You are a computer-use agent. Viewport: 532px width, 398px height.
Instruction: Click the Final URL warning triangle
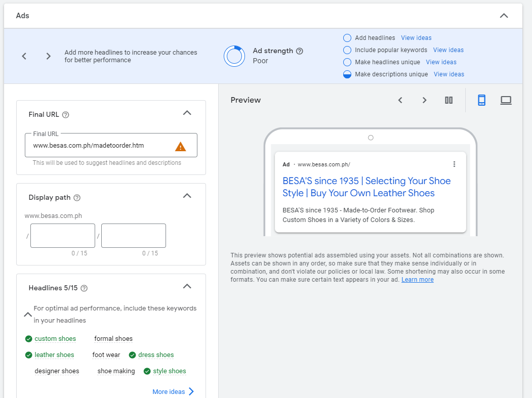(181, 147)
